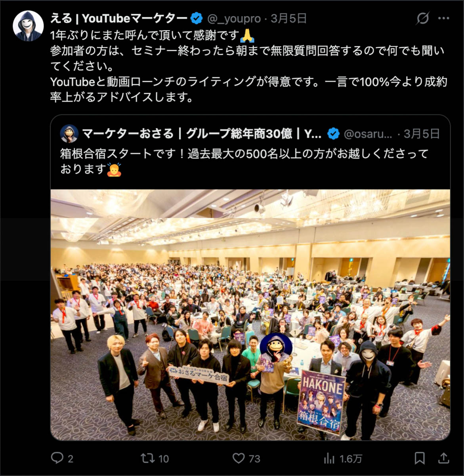View analytics icon showing 1.6万 views
The image size is (464, 476).
coord(329,459)
